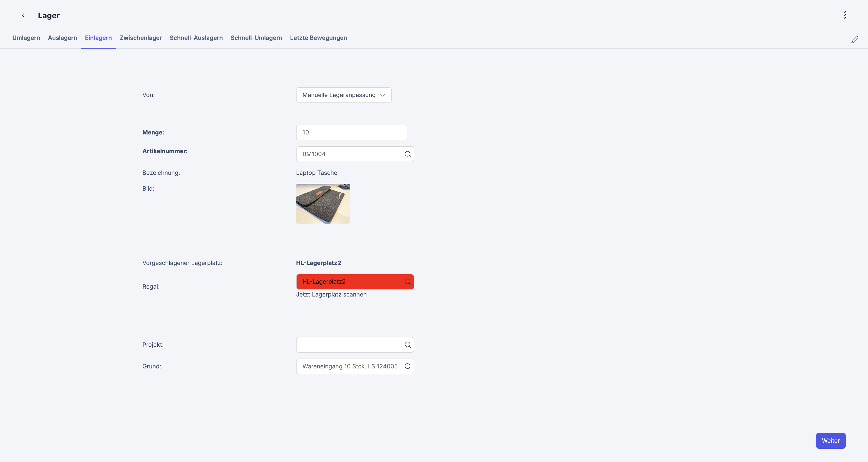Switch to the Umlagern tab

(x=26, y=38)
